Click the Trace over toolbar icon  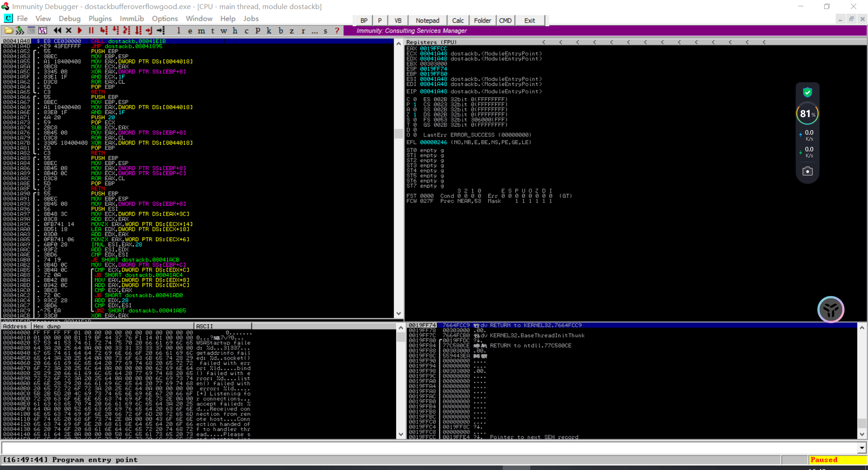click(x=138, y=30)
